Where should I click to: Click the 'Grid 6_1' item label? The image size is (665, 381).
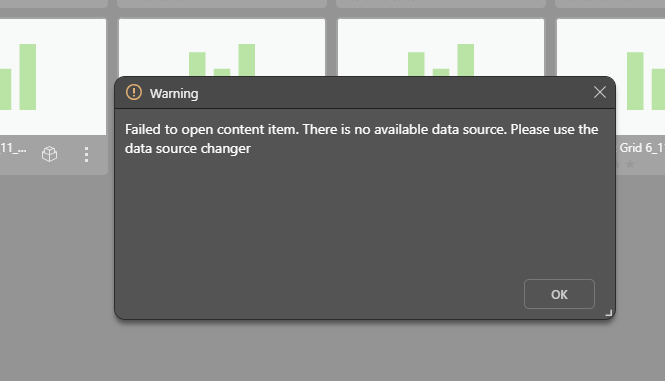tap(642, 148)
